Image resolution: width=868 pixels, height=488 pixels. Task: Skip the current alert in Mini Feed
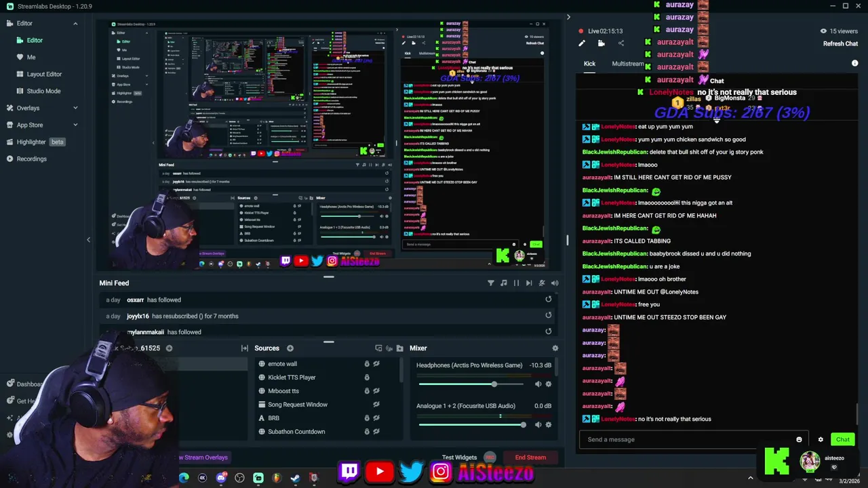tap(529, 283)
